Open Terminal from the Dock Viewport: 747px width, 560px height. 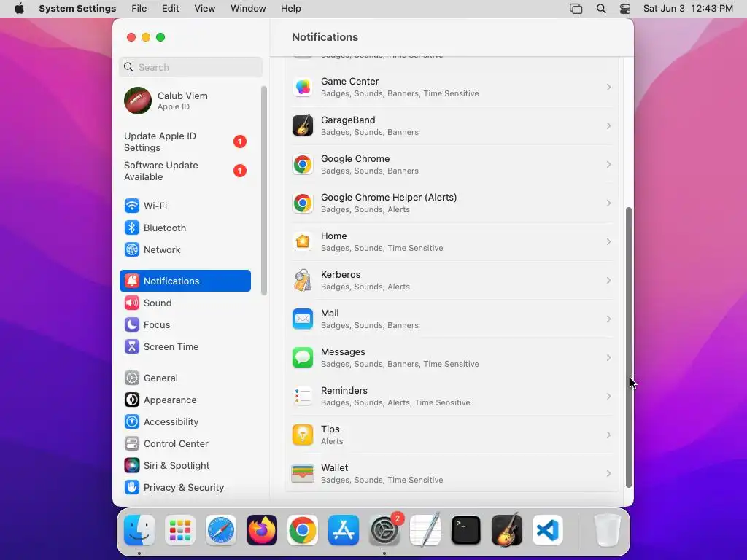pyautogui.click(x=466, y=530)
